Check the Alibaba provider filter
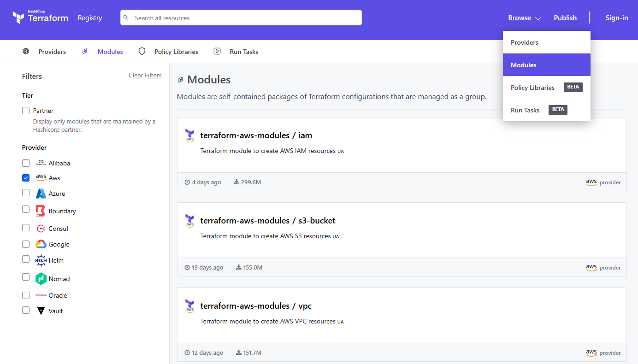Viewport: 638px width, 364px height. [26, 163]
